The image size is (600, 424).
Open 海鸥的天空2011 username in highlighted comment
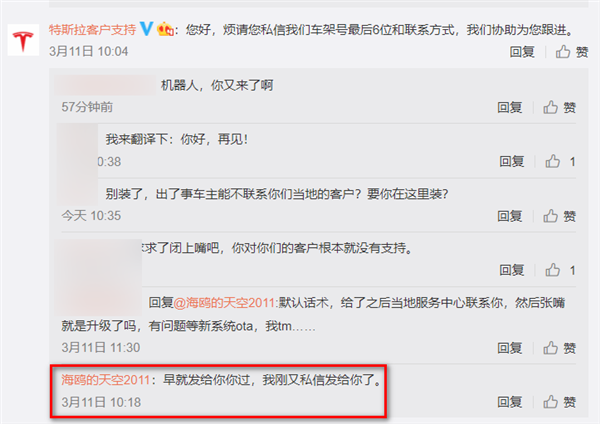pyautogui.click(x=106, y=380)
